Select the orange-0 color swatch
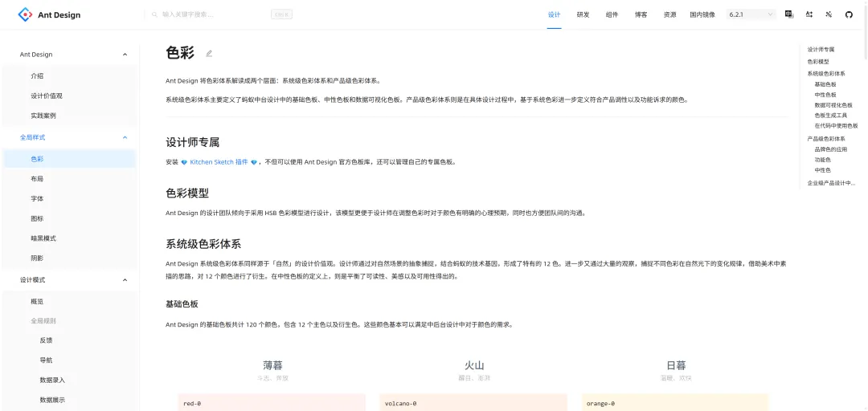This screenshot has height=411, width=868. click(675, 403)
